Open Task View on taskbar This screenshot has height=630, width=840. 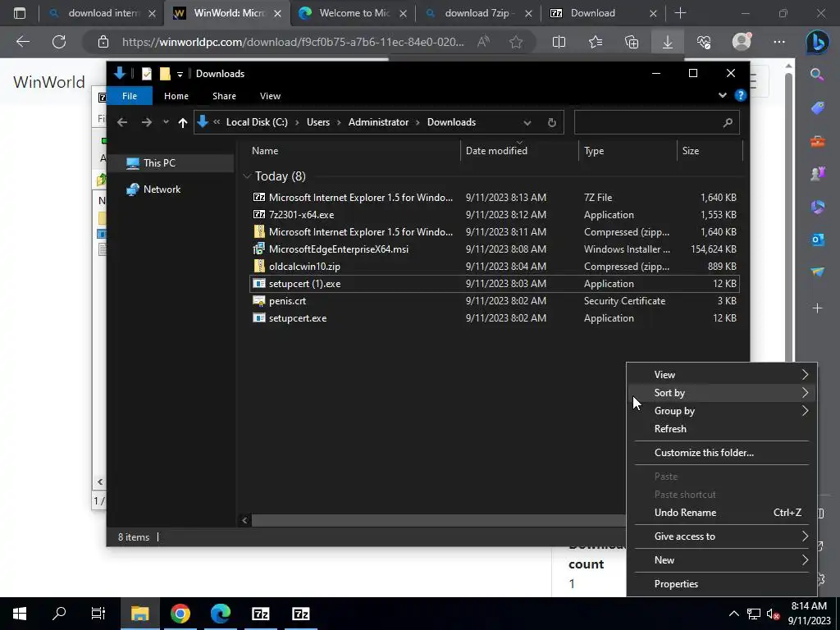98,614
